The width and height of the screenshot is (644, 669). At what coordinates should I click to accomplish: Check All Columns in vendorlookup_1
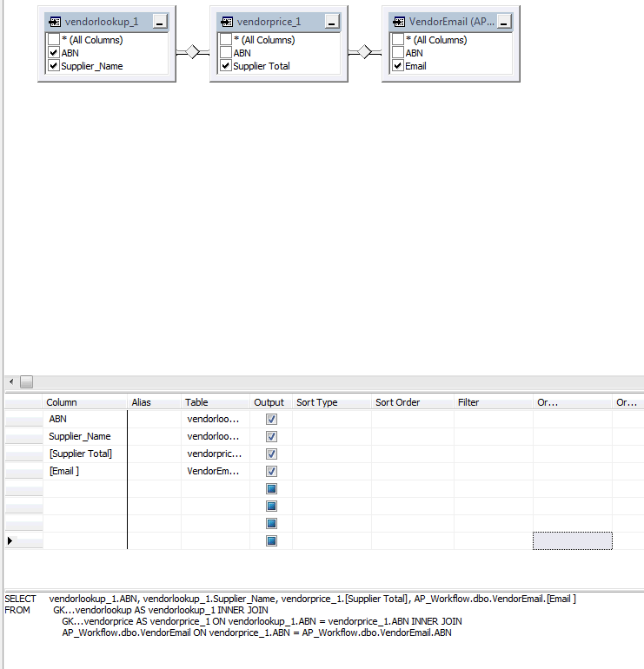click(x=53, y=40)
